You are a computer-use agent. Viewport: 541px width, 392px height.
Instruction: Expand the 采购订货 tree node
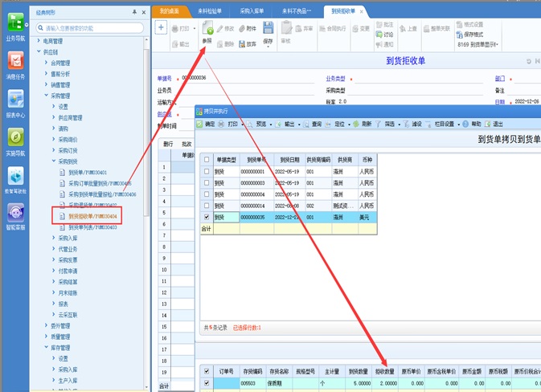(x=54, y=150)
